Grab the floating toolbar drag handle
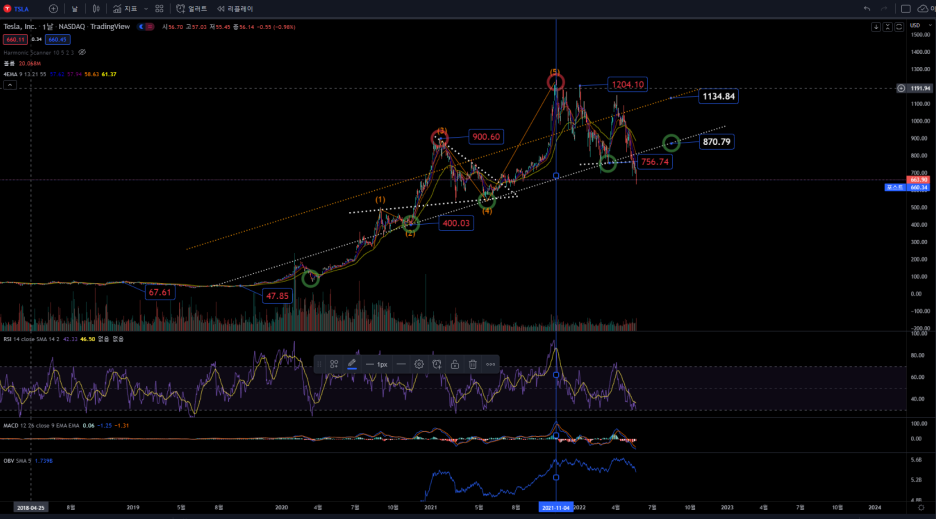Viewport: 936px width, 519px height. pos(319,364)
